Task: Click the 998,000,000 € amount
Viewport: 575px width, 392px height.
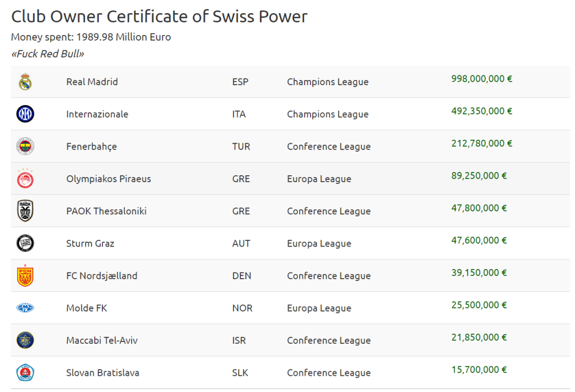Action: 481,79
